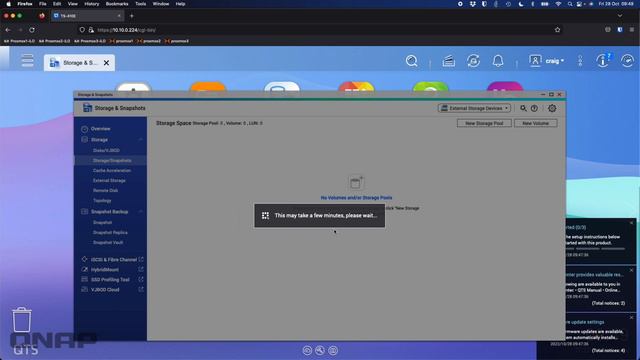Click external-link icon next to VJBOD Cloud
Image resolution: width=640 pixels, height=360 pixels.
pyautogui.click(x=141, y=289)
